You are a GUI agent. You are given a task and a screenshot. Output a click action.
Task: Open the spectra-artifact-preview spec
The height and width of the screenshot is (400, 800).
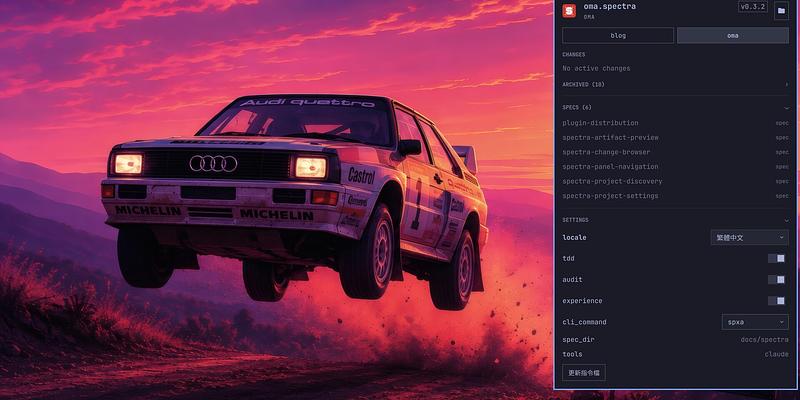pyautogui.click(x=676, y=138)
